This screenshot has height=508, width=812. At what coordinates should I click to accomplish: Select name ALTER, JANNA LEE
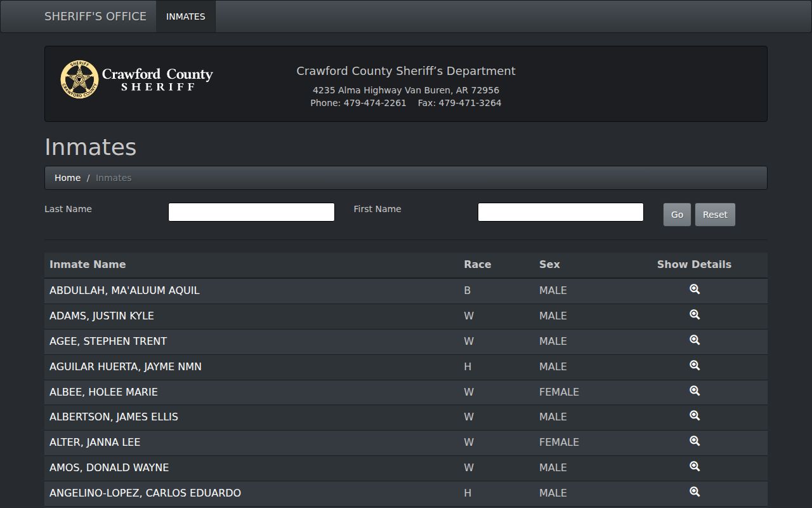point(95,442)
